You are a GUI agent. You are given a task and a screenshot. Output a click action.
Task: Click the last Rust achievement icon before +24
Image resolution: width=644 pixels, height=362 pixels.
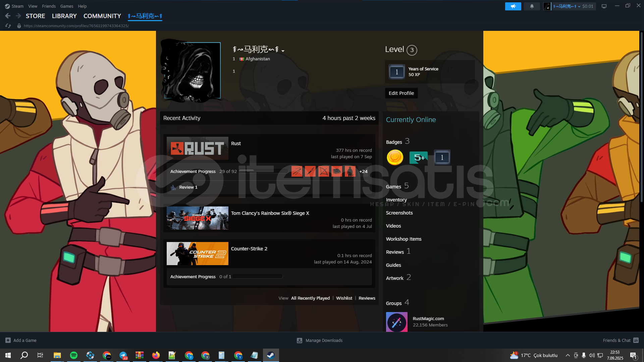point(350,171)
